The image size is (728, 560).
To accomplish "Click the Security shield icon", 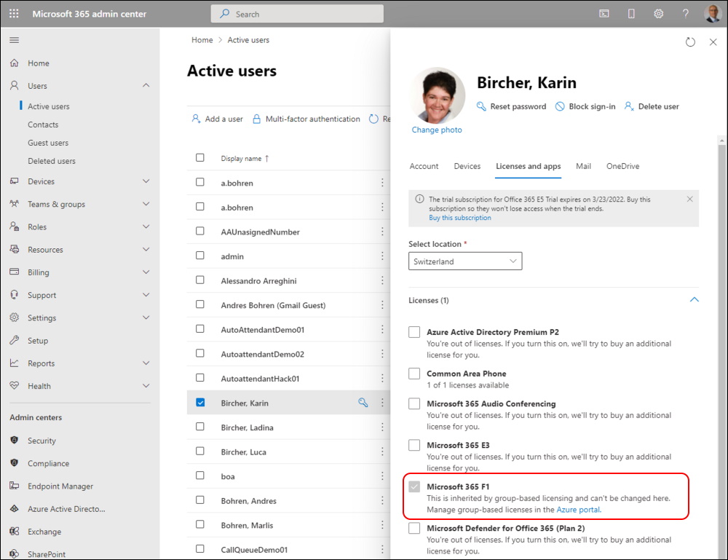I will point(15,440).
